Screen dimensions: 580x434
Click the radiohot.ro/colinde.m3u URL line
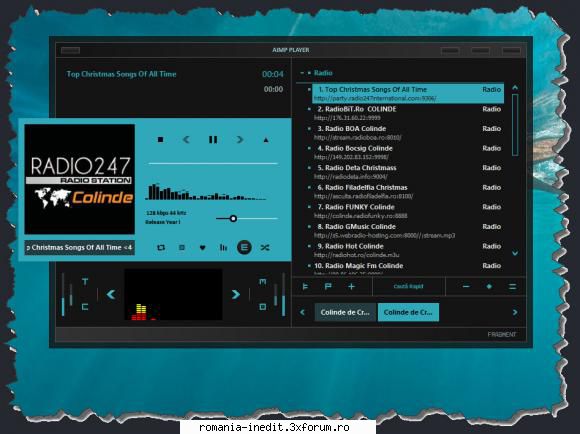[x=357, y=255]
